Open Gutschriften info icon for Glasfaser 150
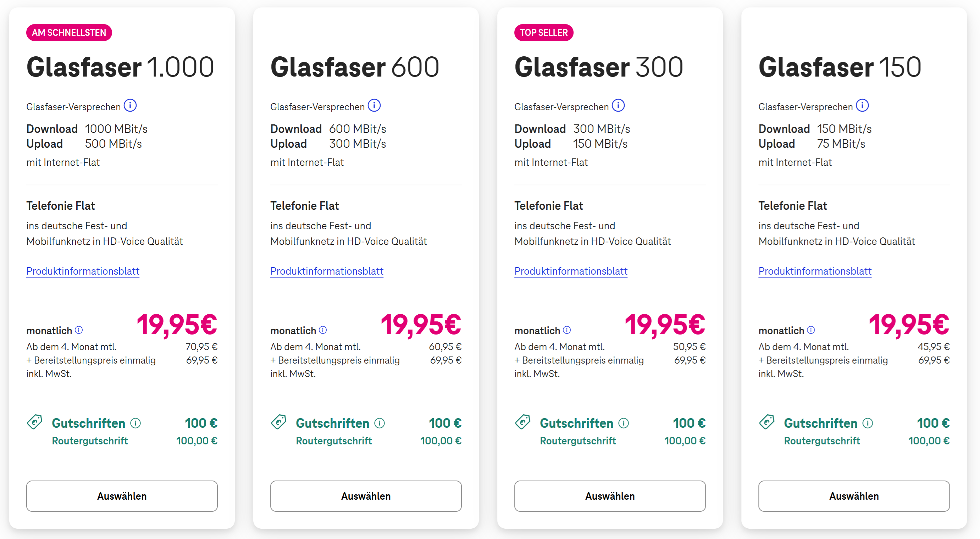 tap(868, 423)
